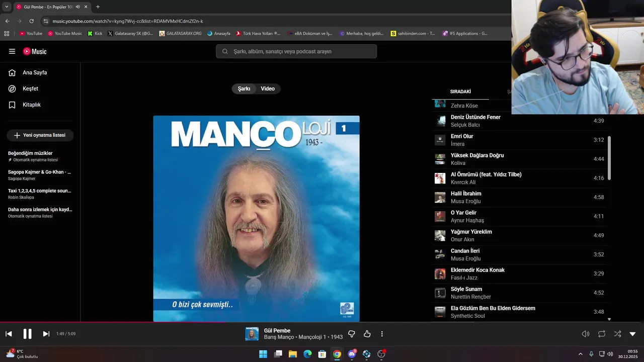Skip to next track
Image resolution: width=644 pixels, height=362 pixels.
[x=46, y=334]
